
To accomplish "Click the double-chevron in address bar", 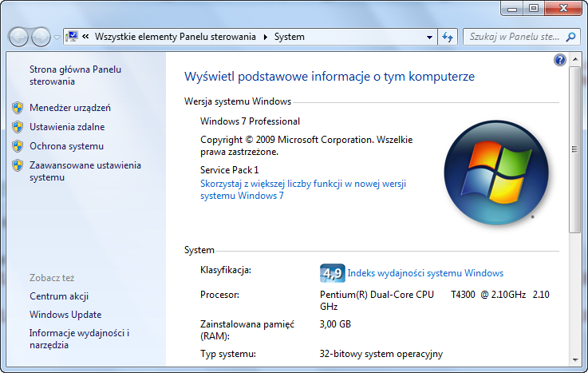I will click(x=85, y=37).
